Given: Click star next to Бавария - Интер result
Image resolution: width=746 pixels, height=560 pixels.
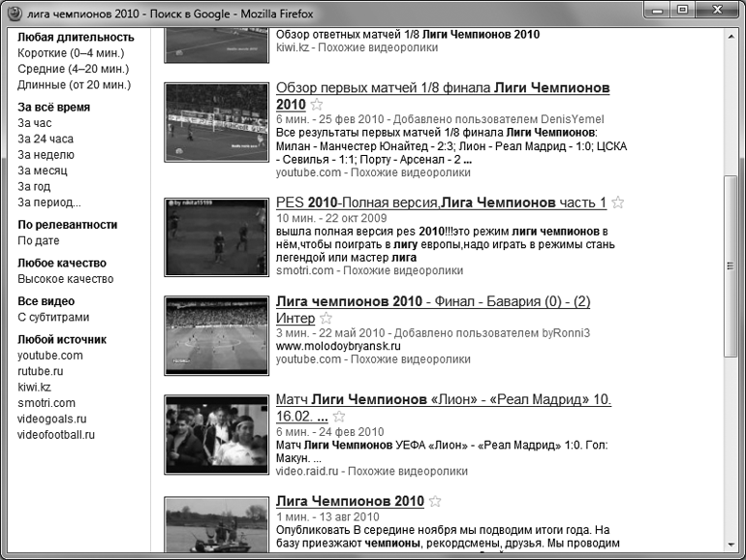Looking at the screenshot, I should (x=326, y=319).
